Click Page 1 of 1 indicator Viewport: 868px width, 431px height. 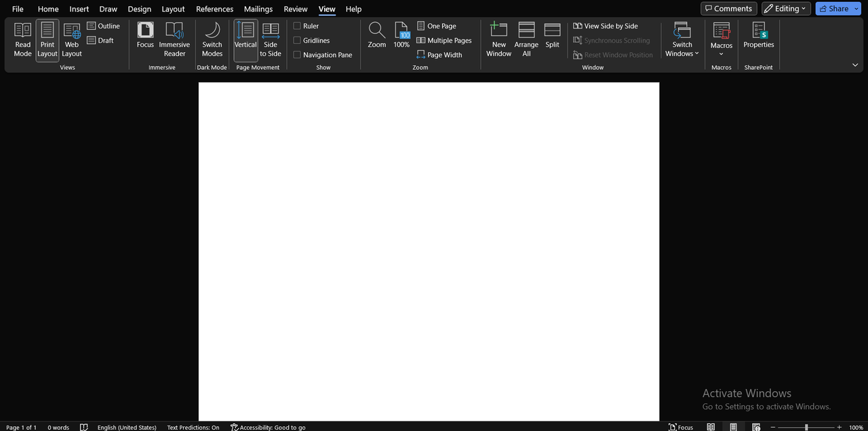21,427
